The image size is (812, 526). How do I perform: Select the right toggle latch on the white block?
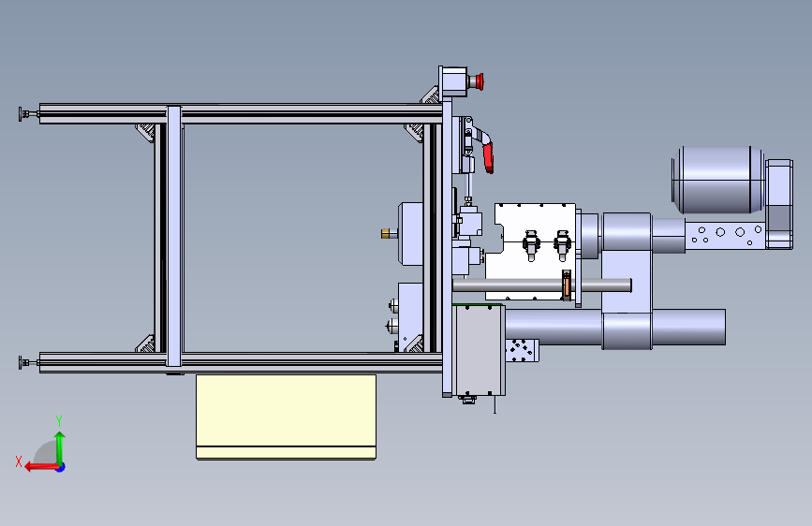562,245
